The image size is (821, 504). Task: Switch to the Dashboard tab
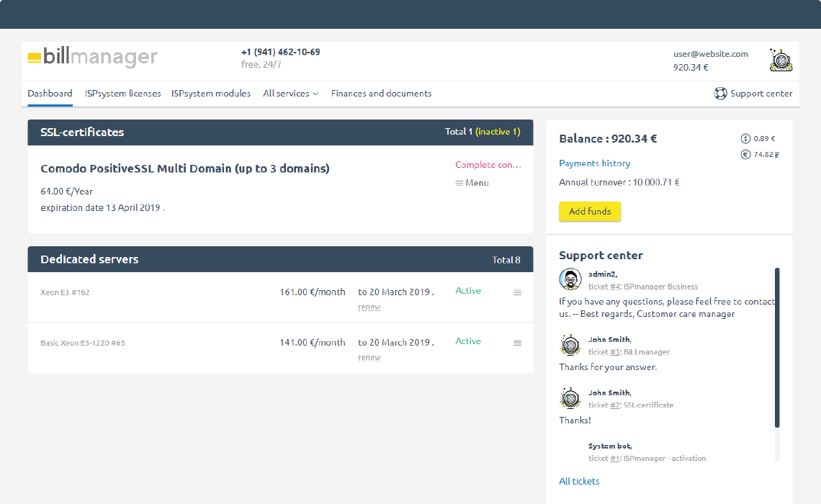(50, 93)
